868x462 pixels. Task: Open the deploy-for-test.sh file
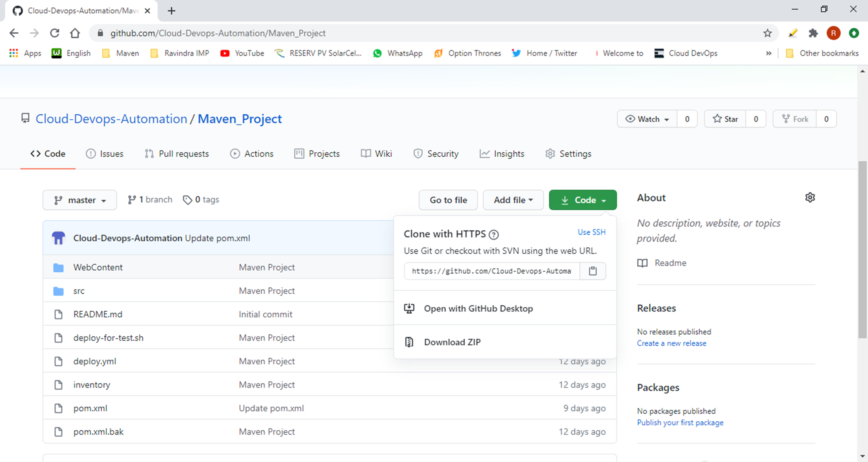pyautogui.click(x=108, y=337)
